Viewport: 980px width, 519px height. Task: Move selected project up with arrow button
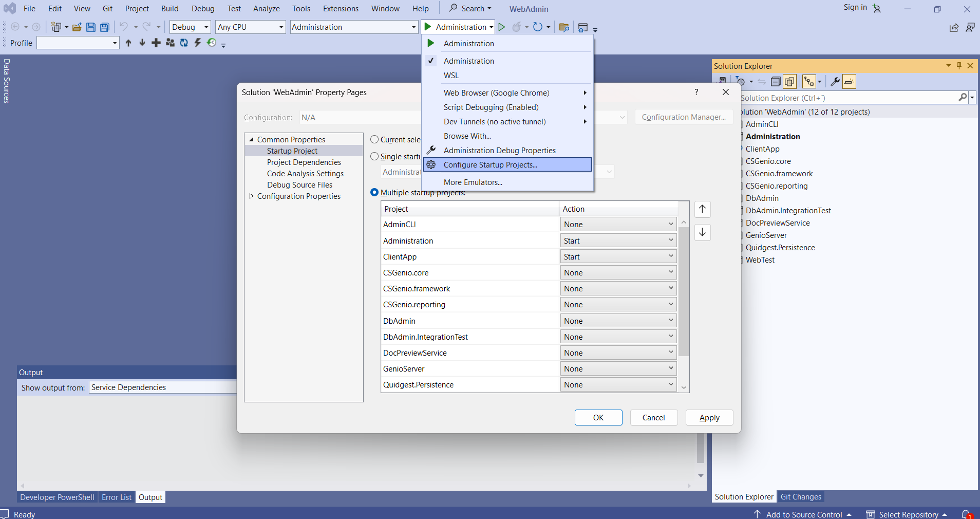(x=702, y=209)
